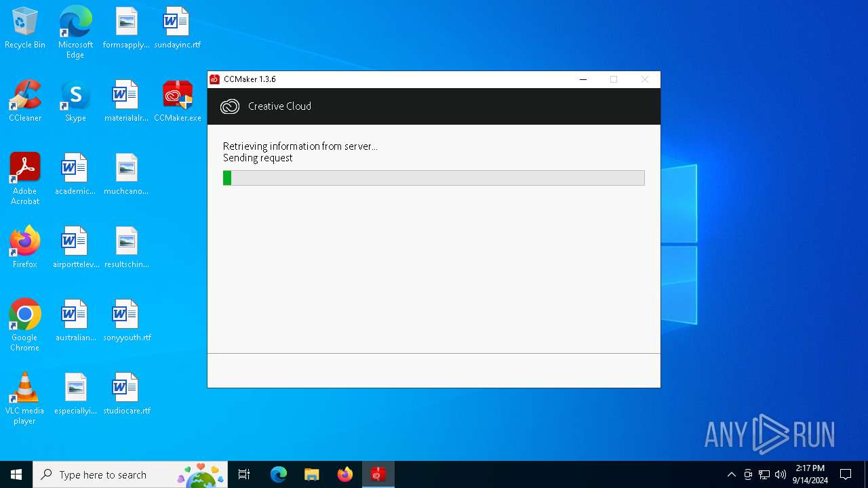The height and width of the screenshot is (488, 868).
Task: Open VLC media player desktop shortcut
Action: [25, 399]
